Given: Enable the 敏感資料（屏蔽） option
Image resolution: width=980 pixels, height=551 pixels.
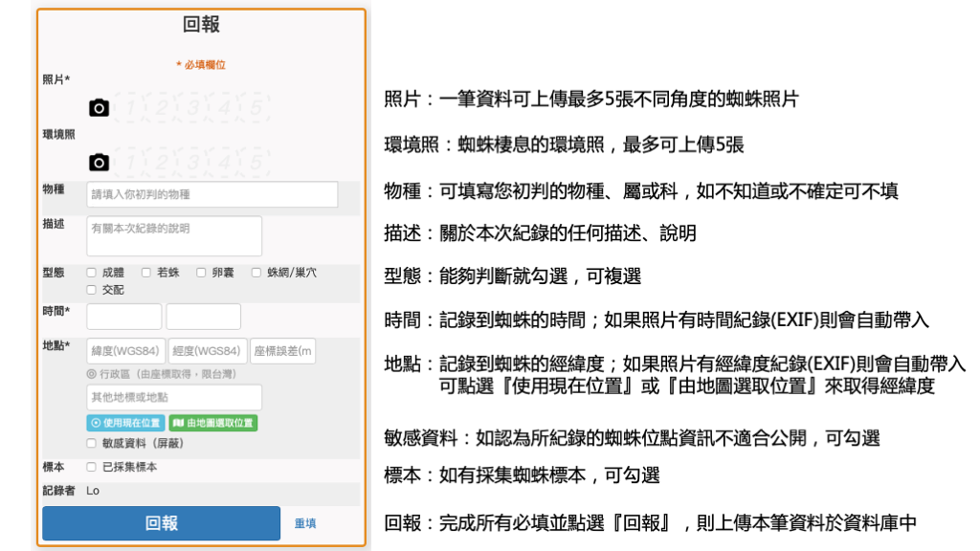Looking at the screenshot, I should click(91, 443).
